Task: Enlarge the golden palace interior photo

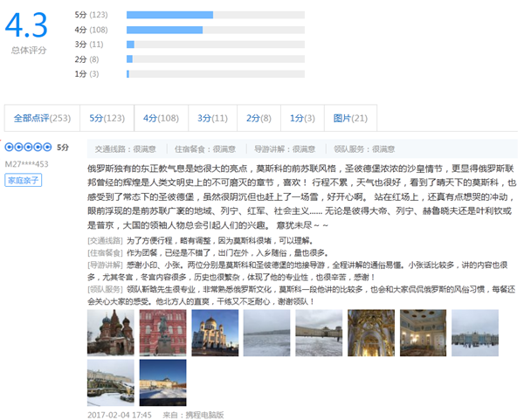Action: pyautogui.click(x=371, y=332)
